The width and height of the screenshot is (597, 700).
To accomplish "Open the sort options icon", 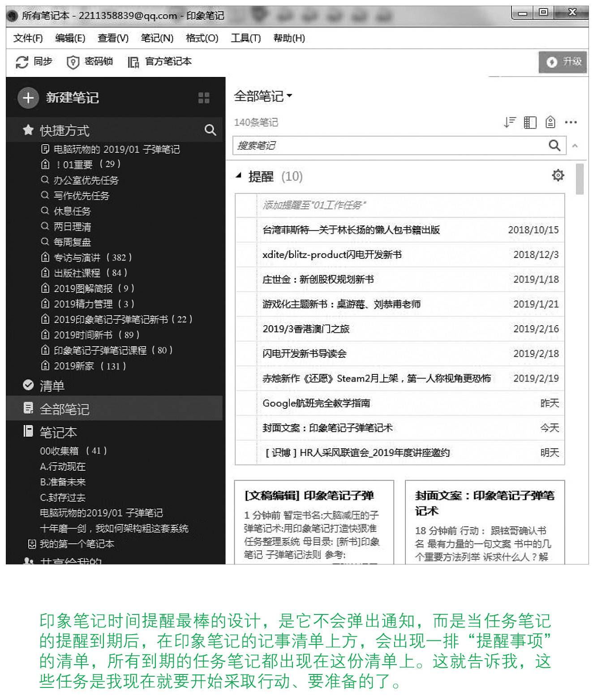I will 510,122.
